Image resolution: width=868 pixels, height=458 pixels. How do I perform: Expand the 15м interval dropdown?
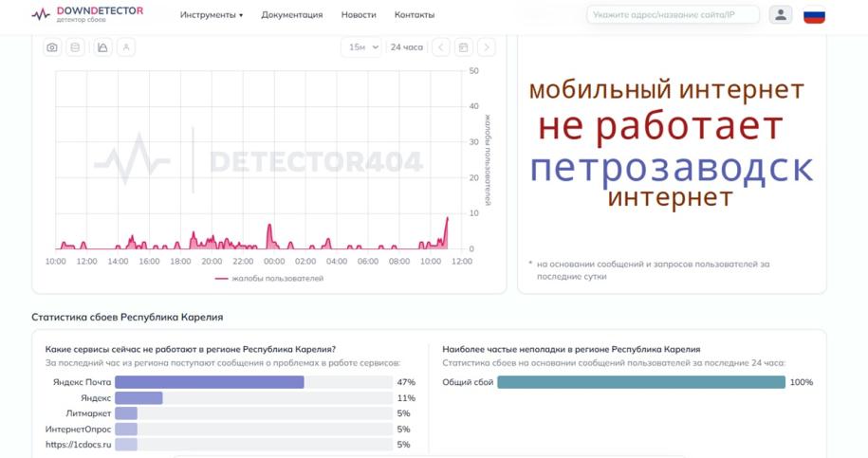(360, 47)
